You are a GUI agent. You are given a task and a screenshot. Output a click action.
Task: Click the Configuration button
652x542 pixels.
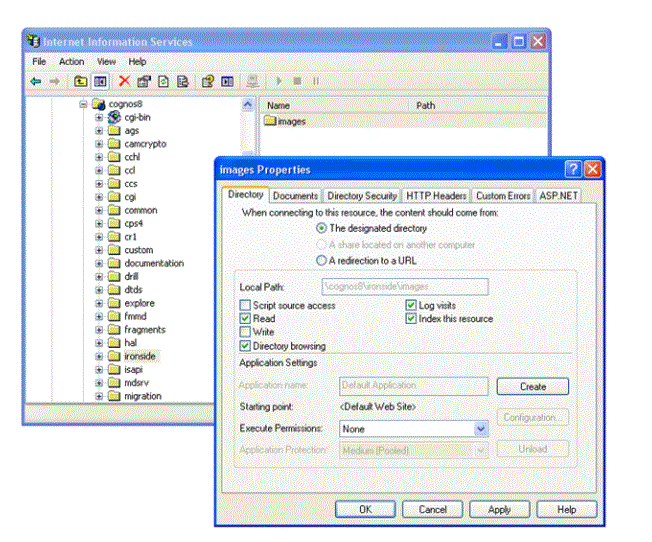533,417
